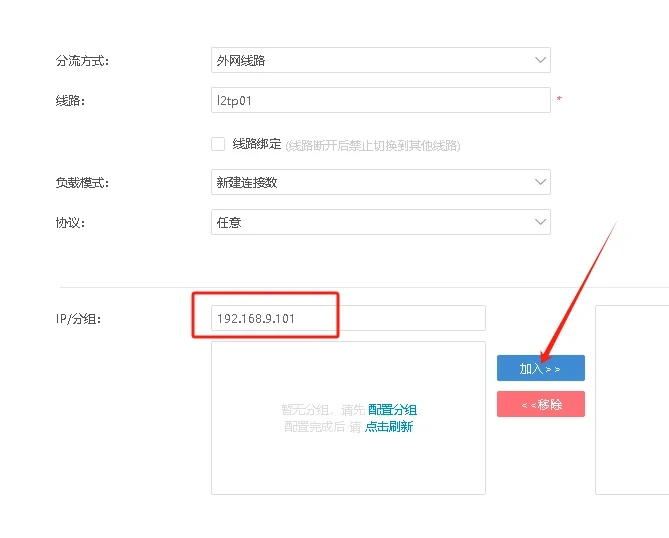Focus the IP/分组 field with 192.168.9.101
Image resolution: width=669 pixels, height=538 pixels.
pyautogui.click(x=347, y=318)
